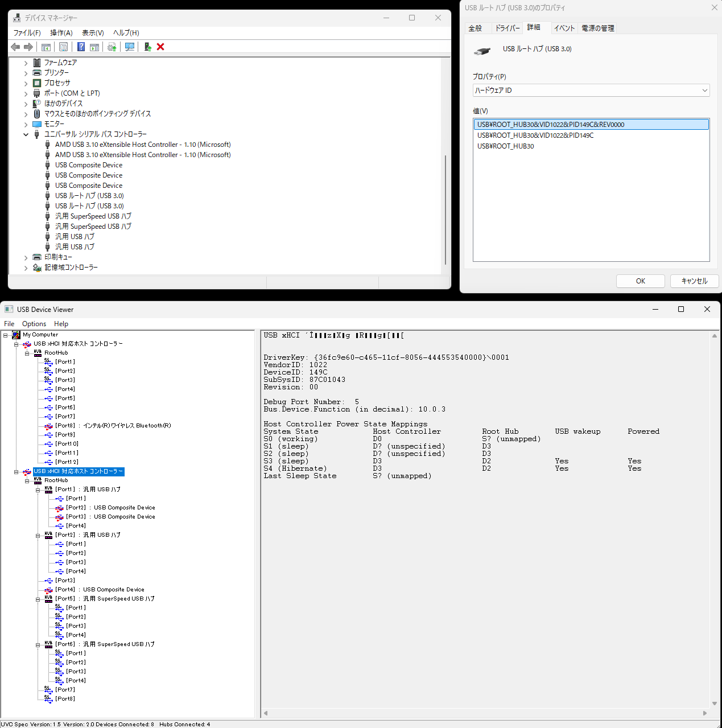Screen dimensions: 722x728
Task: Open Options menu in USB Device Viewer
Action: pos(34,324)
